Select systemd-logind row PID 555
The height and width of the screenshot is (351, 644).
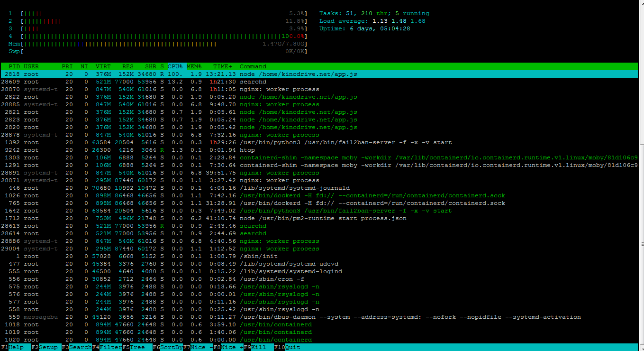coord(319,271)
